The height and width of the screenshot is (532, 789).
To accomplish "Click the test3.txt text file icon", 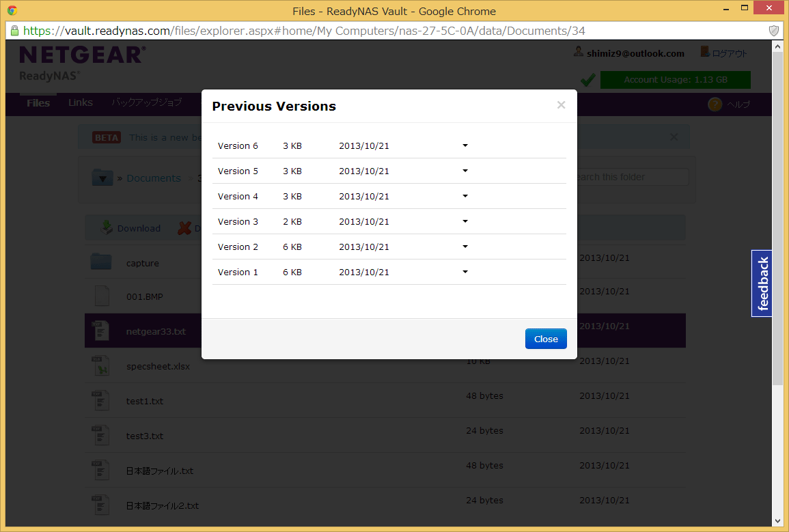I will tap(101, 436).
